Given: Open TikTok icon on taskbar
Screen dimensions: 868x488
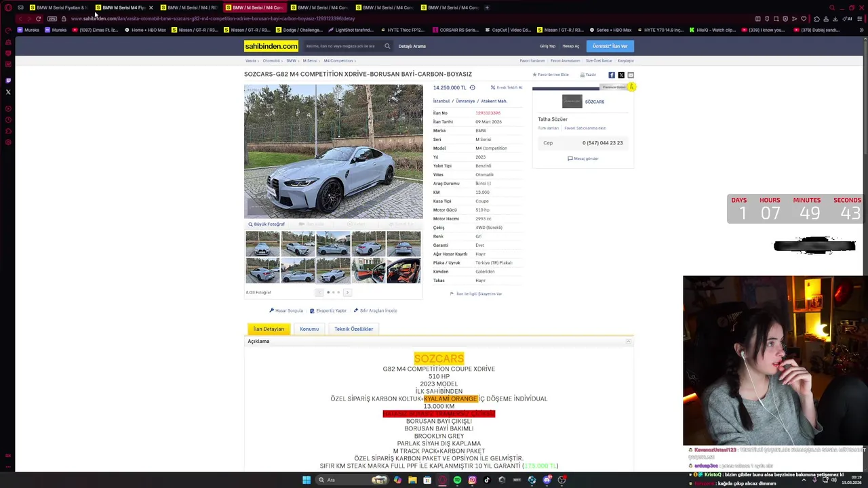Looking at the screenshot, I should 487,480.
